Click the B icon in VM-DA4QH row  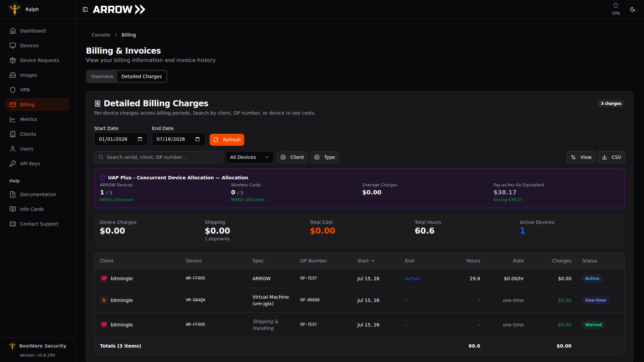[x=104, y=300]
